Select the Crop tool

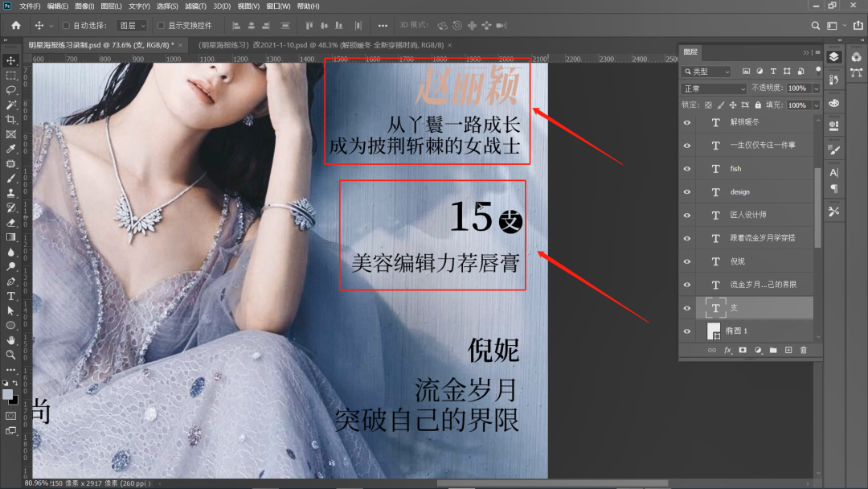10,120
